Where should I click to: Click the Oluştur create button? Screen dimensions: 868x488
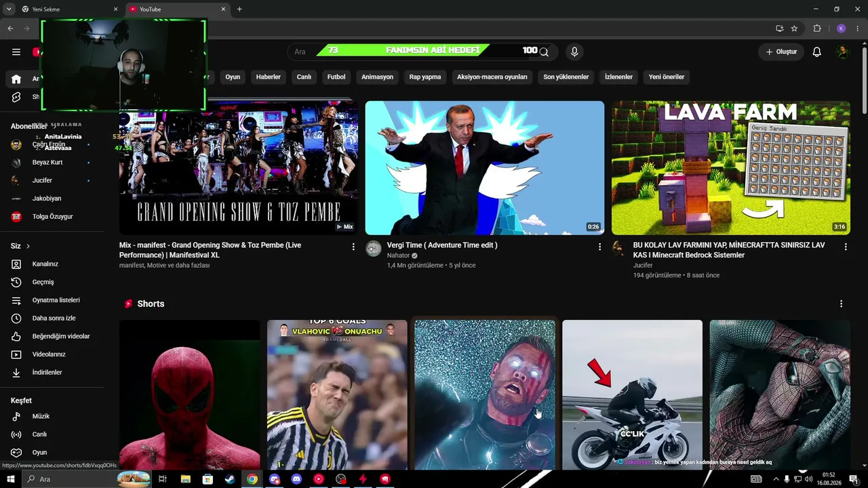tap(781, 52)
